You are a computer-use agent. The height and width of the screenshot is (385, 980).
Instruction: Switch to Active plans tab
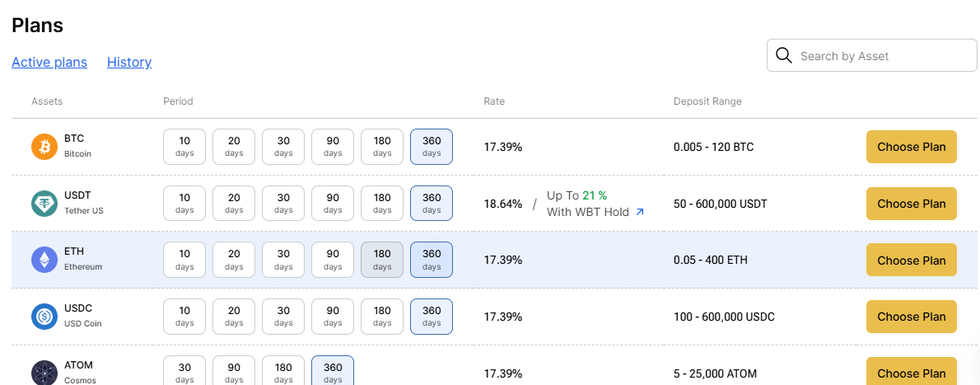tap(49, 62)
